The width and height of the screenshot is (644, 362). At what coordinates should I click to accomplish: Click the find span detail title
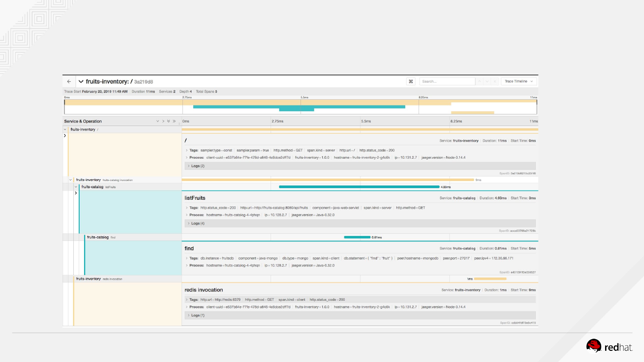click(x=189, y=248)
